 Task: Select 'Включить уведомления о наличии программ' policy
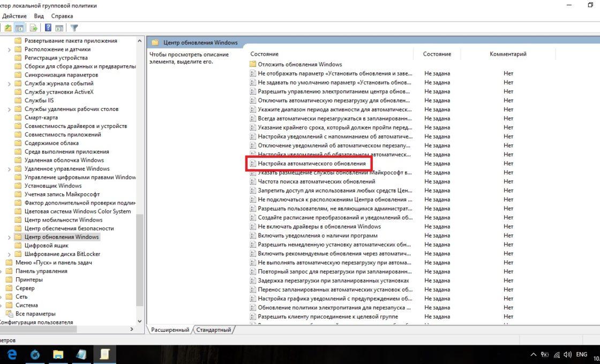(x=318, y=236)
